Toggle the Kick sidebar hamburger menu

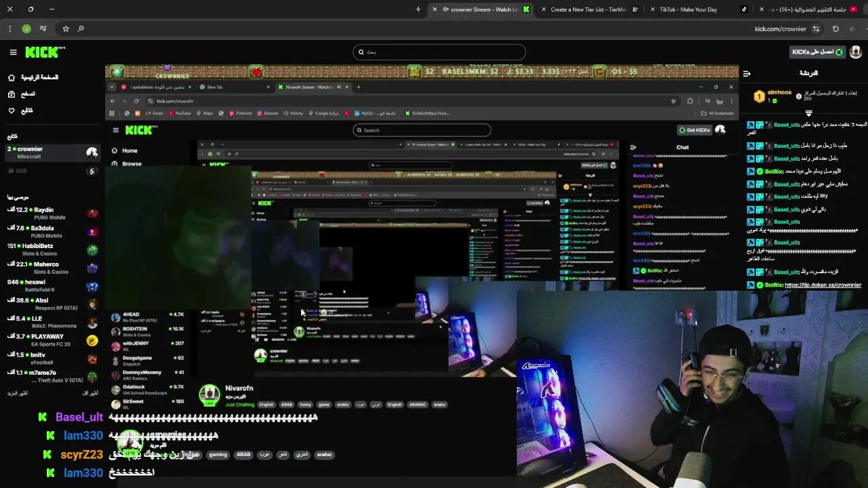[x=13, y=52]
